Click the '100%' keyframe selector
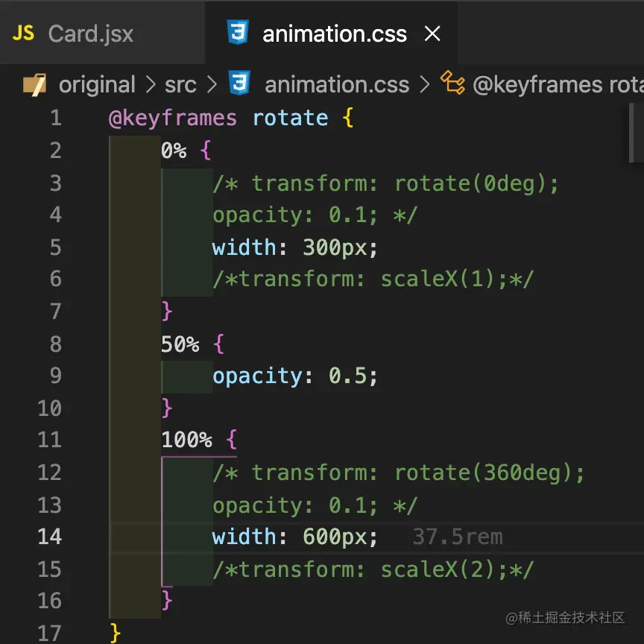The image size is (644, 644). [186, 440]
